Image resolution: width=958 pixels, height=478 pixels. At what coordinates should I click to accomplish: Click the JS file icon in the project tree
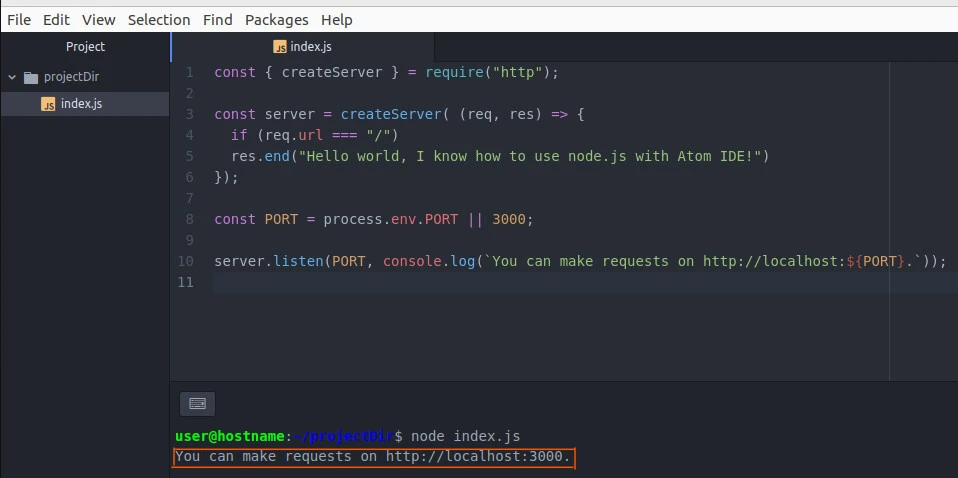click(48, 104)
